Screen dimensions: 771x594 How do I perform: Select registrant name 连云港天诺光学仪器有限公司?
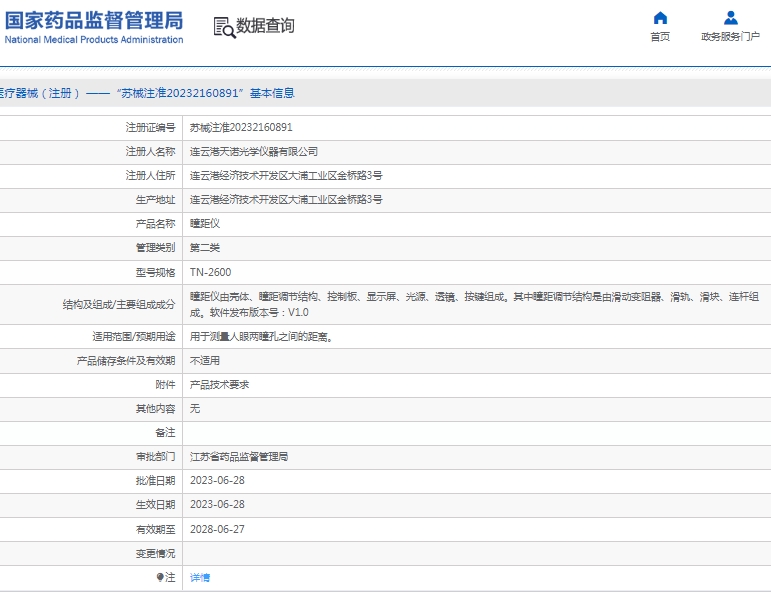(x=254, y=152)
